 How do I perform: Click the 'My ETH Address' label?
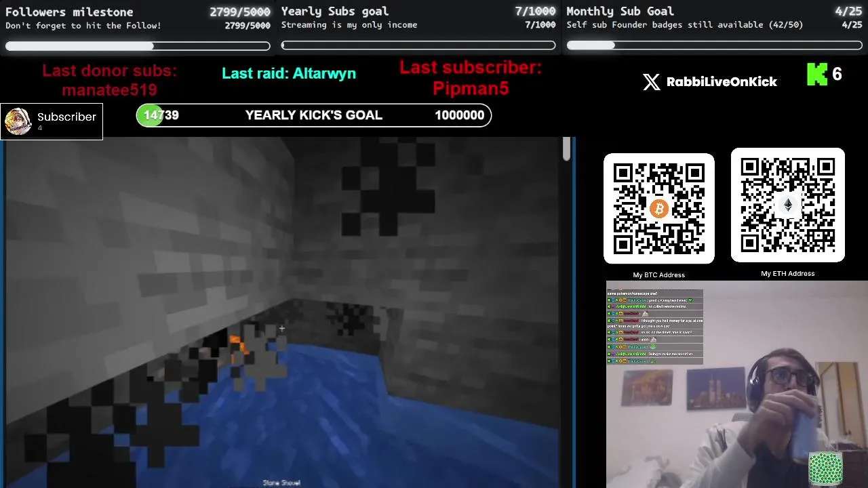[788, 274]
